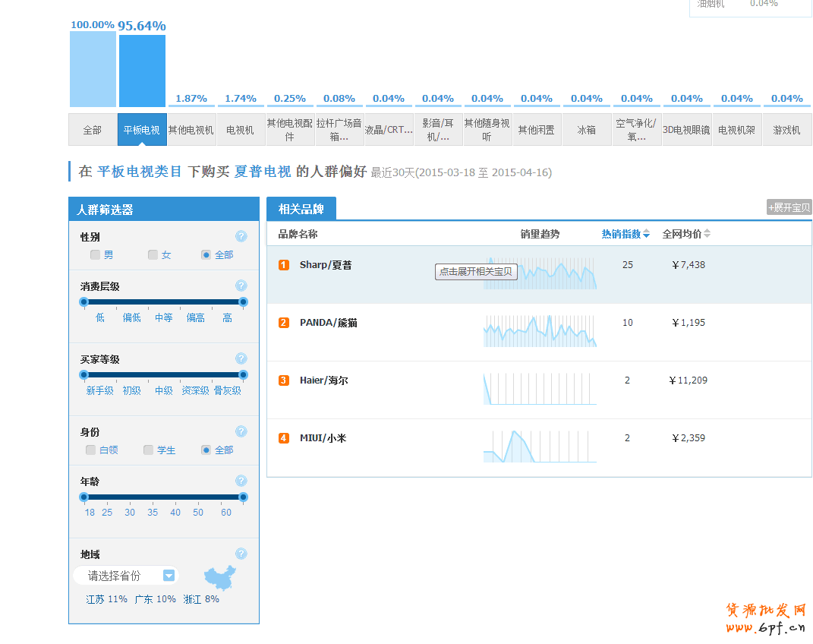Sort by 热销指数 arrow icon

[646, 235]
